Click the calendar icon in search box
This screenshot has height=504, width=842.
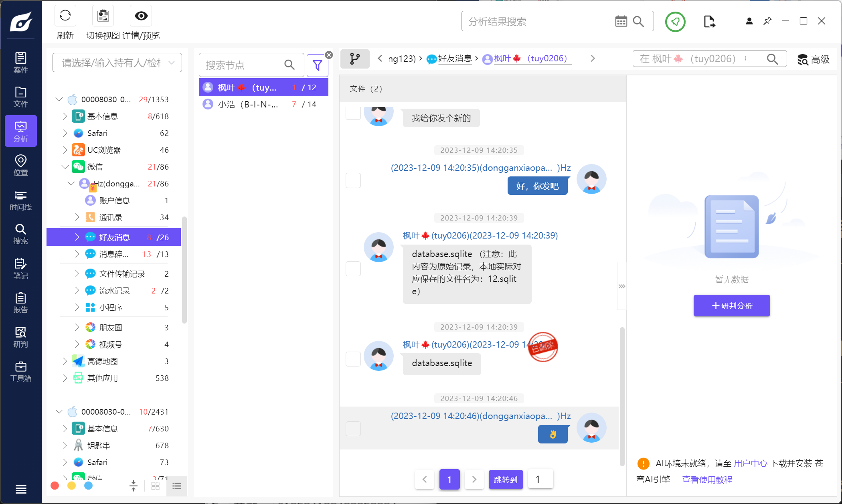[x=621, y=22]
